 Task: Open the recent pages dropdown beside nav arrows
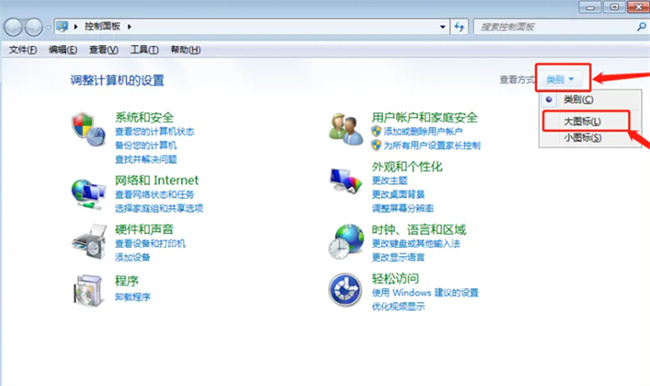pyautogui.click(x=48, y=27)
